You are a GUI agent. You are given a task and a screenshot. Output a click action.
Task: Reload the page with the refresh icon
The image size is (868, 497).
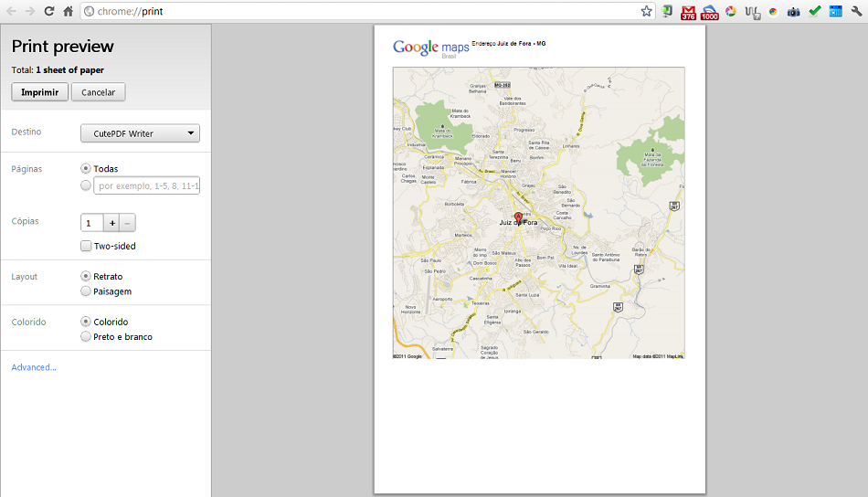pyautogui.click(x=48, y=11)
